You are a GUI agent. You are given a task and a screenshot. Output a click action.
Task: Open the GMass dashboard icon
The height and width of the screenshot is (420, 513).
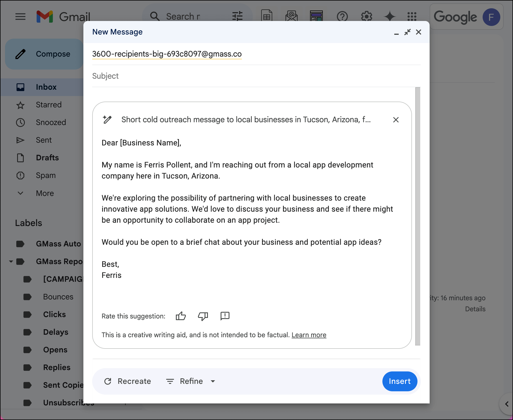click(316, 16)
